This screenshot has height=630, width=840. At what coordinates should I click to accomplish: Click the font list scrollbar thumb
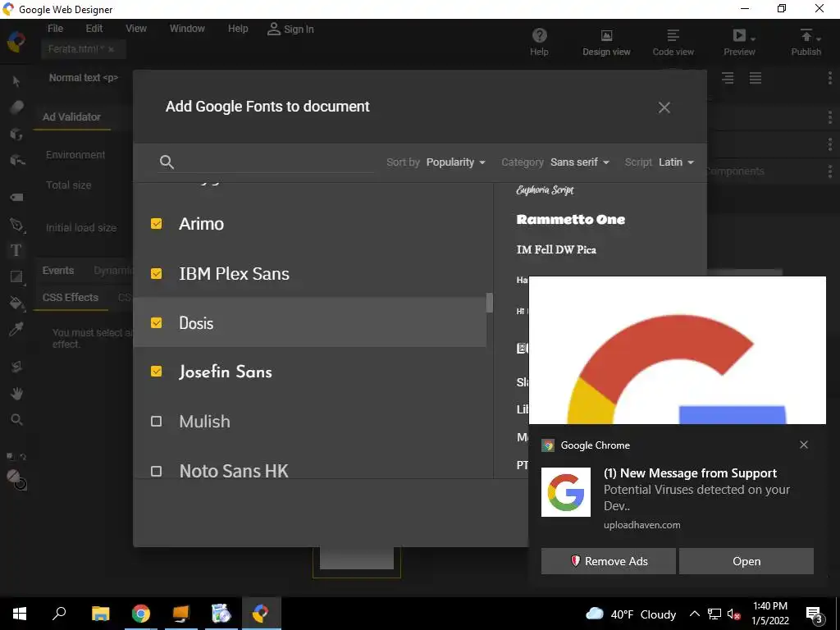(489, 302)
